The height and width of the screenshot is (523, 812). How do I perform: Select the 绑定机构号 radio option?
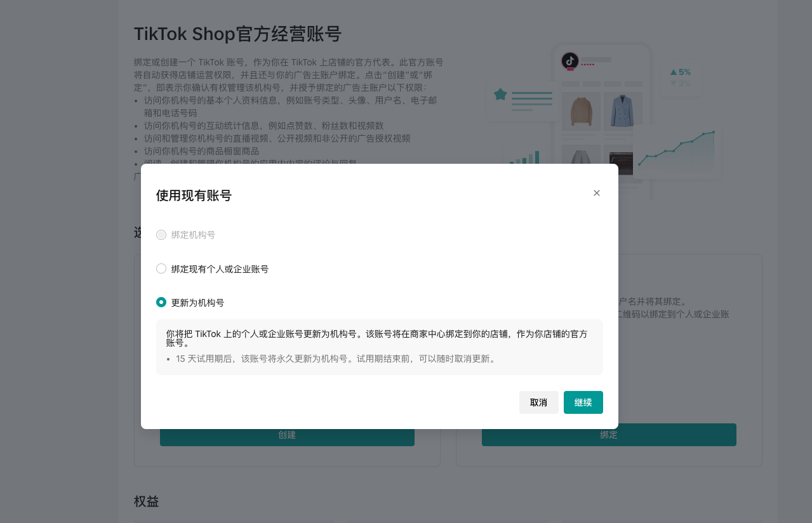pyautogui.click(x=161, y=235)
